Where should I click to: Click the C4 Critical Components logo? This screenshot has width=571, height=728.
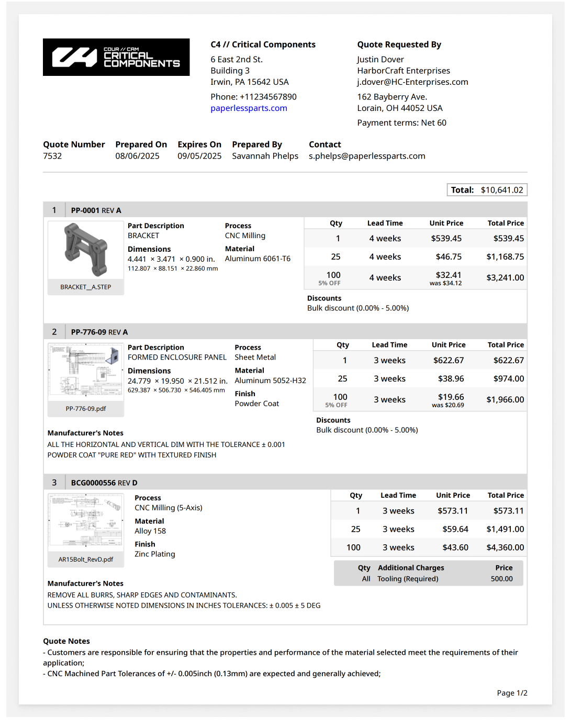[116, 57]
